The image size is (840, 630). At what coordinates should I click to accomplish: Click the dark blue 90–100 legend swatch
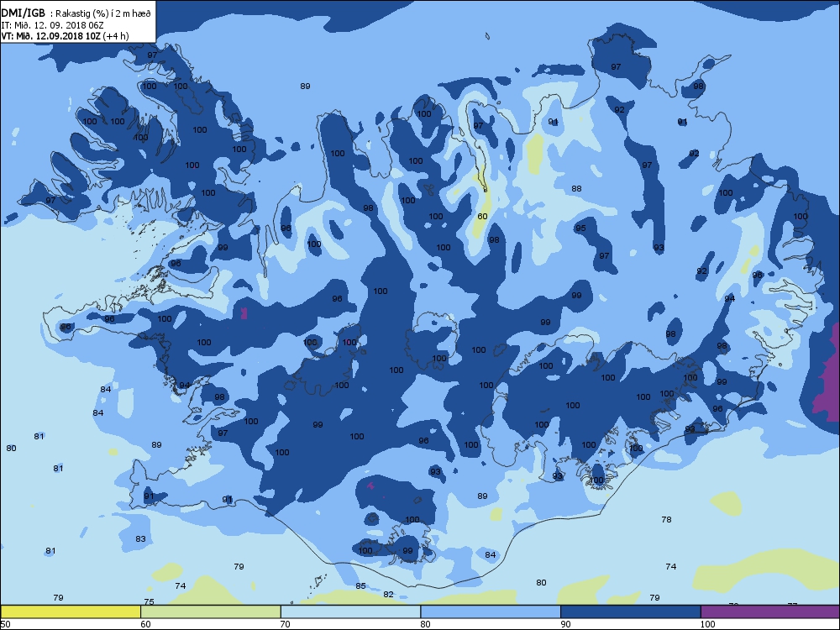coord(631,612)
